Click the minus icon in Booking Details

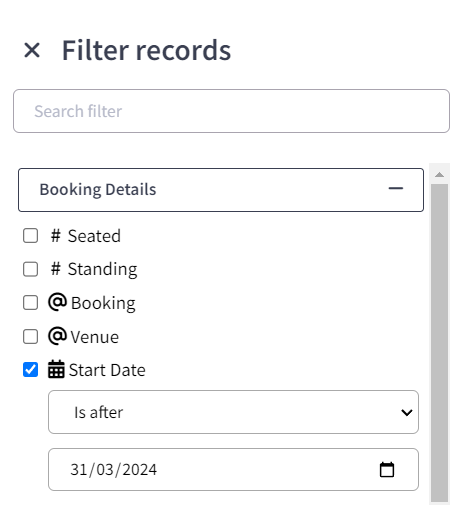click(396, 189)
